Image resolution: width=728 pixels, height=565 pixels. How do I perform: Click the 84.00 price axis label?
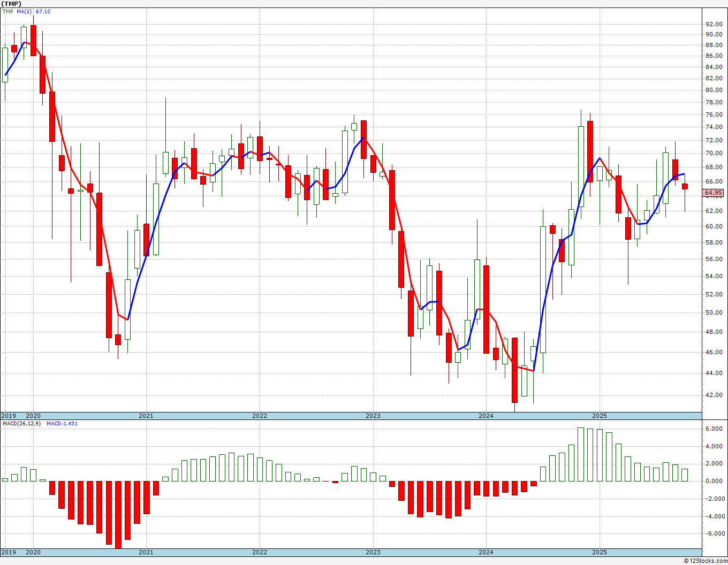tap(714, 67)
